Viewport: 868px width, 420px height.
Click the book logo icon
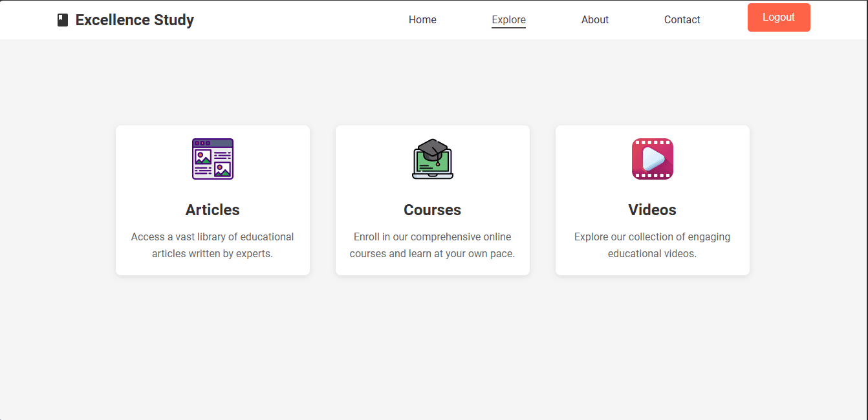pos(63,20)
